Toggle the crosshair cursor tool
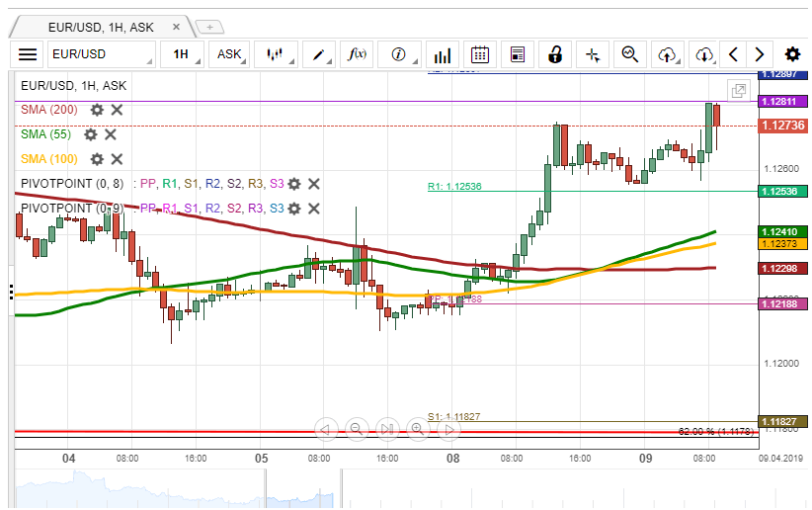 pyautogui.click(x=593, y=54)
